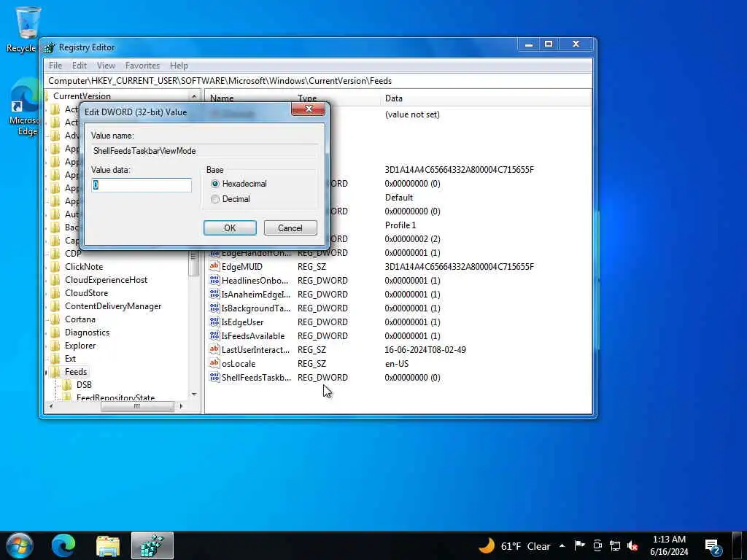The image size is (747, 560).
Task: Click the HeadlinesOnbo... DWORD value icon
Action: 214,281
